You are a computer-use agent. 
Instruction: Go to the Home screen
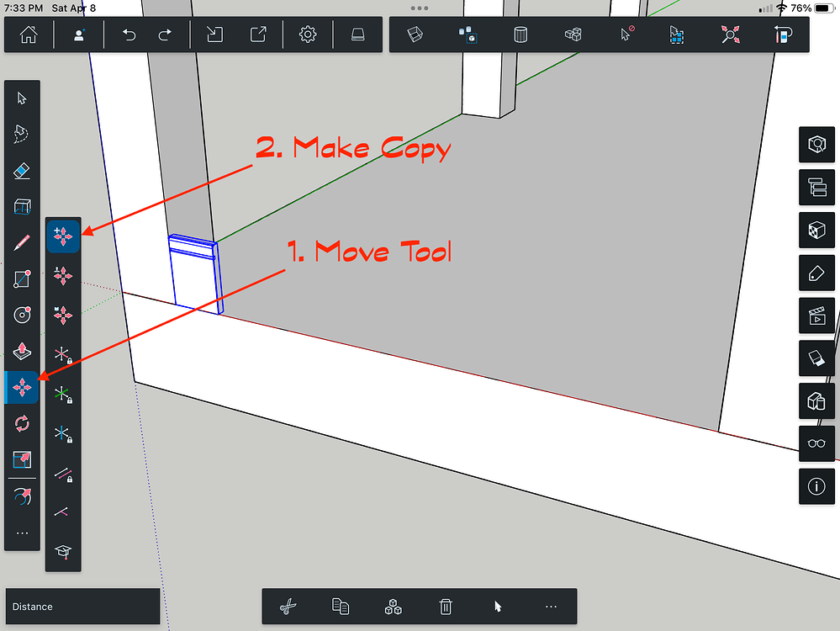click(28, 34)
